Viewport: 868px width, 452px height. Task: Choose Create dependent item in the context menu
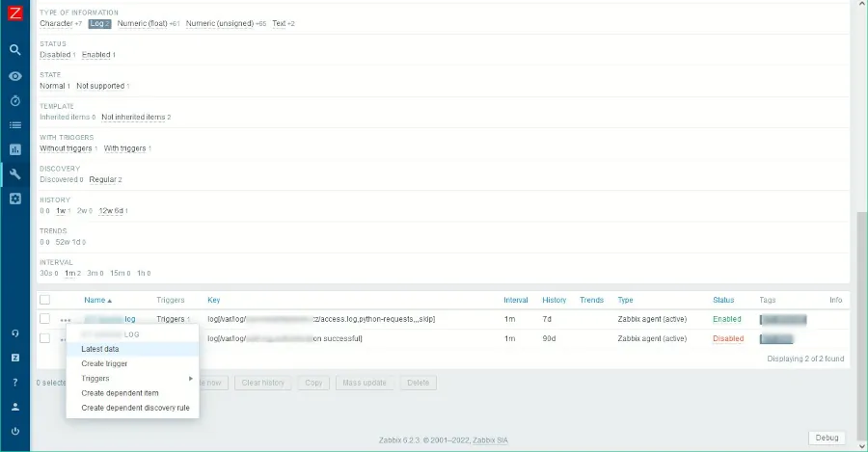click(x=120, y=393)
